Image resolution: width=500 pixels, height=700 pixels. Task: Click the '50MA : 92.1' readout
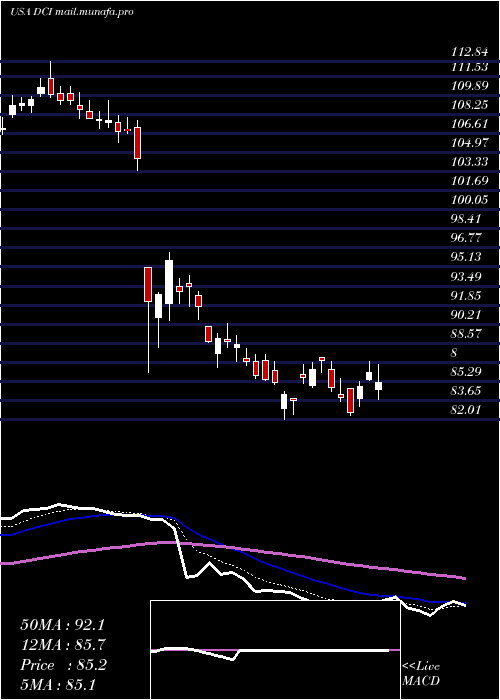pos(62,625)
